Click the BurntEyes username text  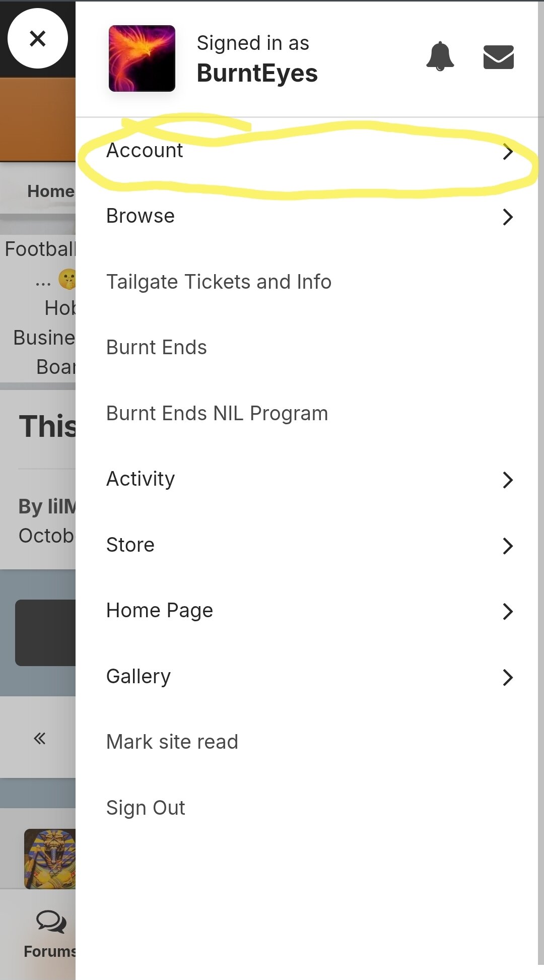(257, 74)
